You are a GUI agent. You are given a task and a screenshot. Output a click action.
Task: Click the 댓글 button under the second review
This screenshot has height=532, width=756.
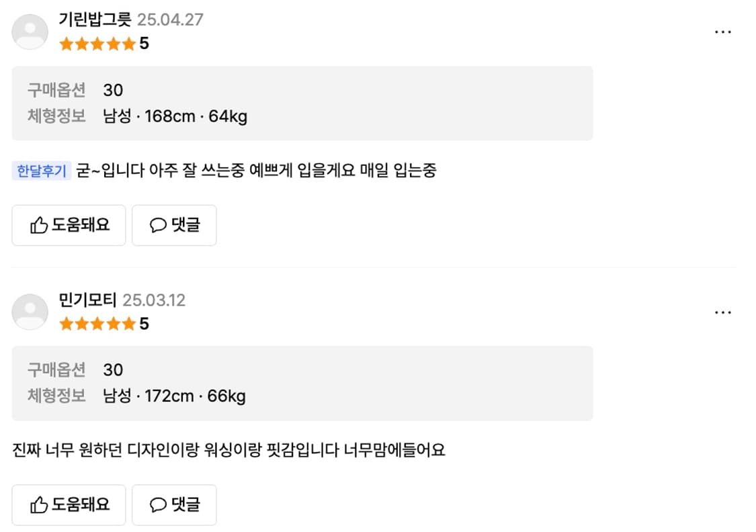pyautogui.click(x=174, y=504)
